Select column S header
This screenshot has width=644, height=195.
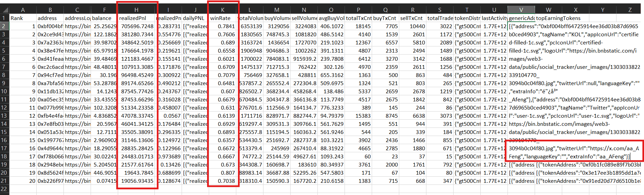(440, 10)
